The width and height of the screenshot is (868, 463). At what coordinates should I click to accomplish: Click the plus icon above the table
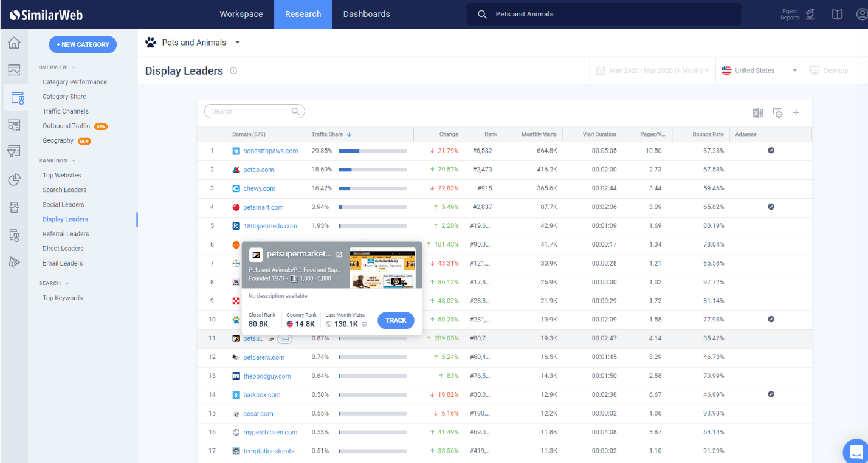[796, 112]
